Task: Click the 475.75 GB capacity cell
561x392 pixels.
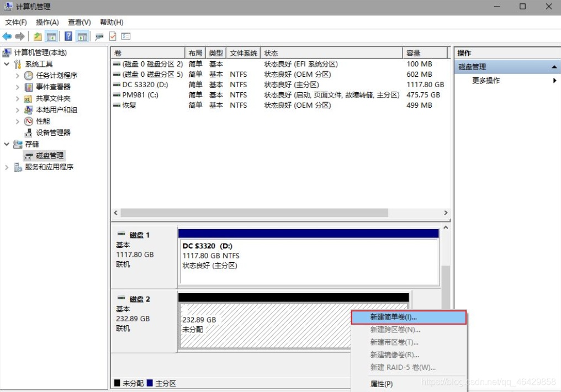Action: [x=424, y=95]
